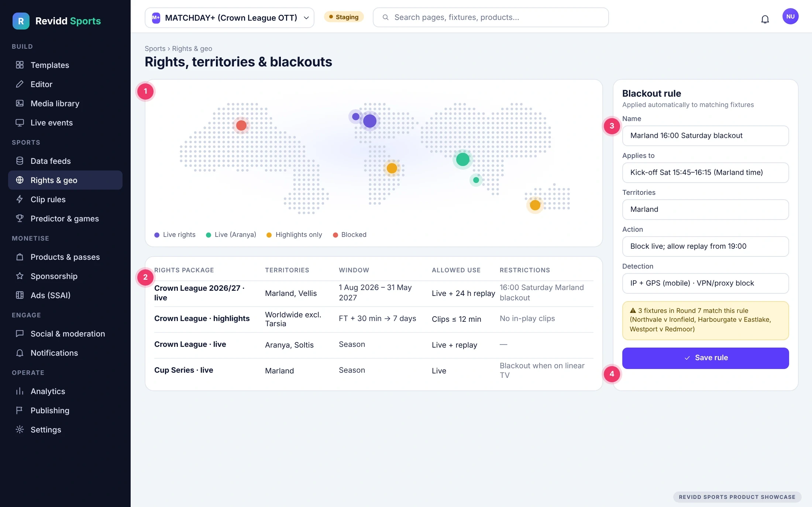Click the Templates grid icon
This screenshot has height=507, width=812.
[x=20, y=65]
